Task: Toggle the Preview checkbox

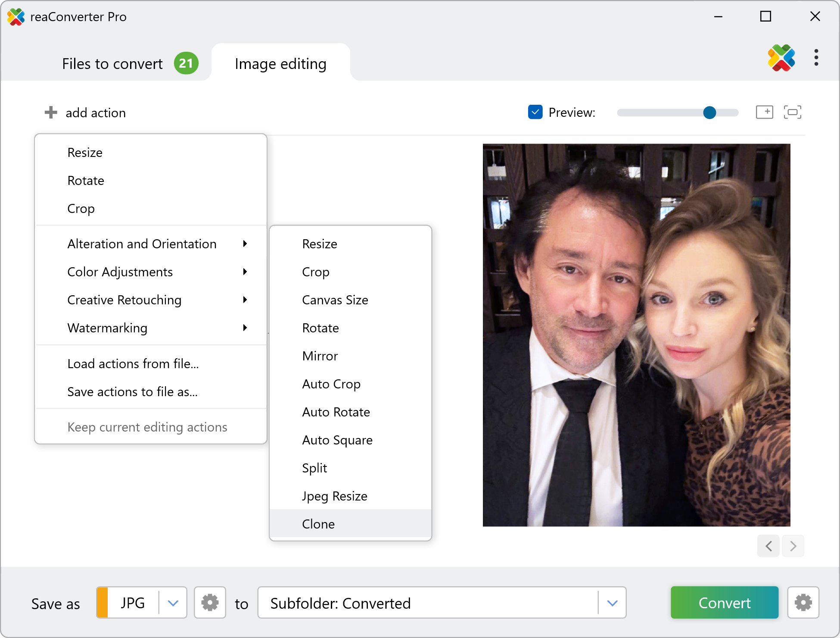Action: 535,112
